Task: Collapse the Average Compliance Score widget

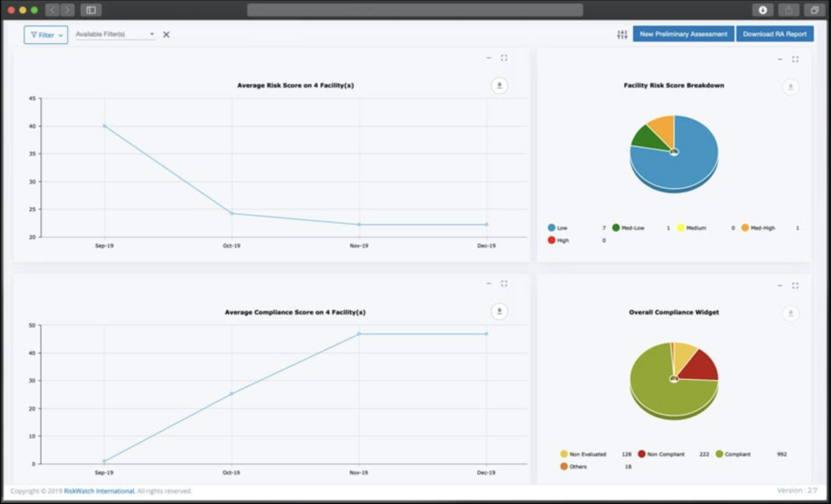Action: pos(488,283)
